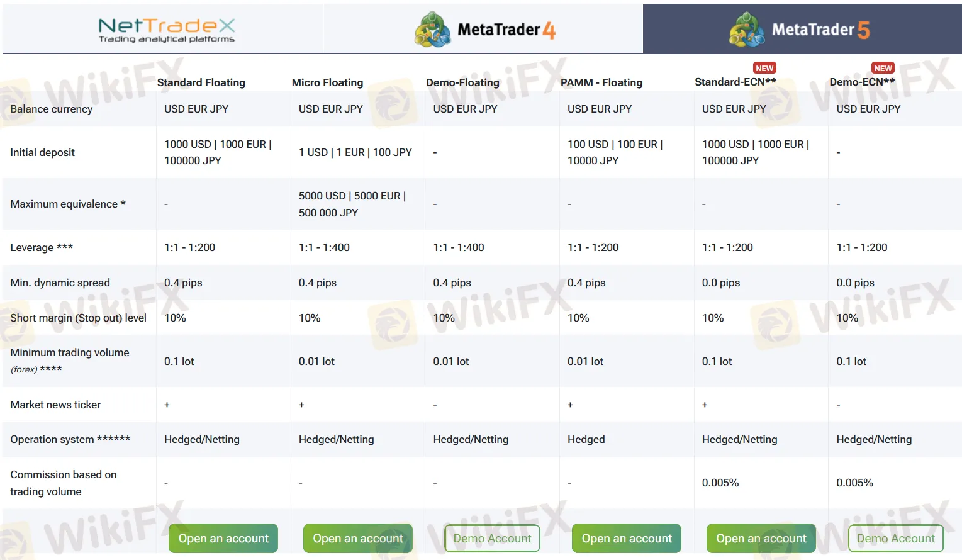Click Standard Floating minimum volume '0.1 lot'

tap(179, 361)
